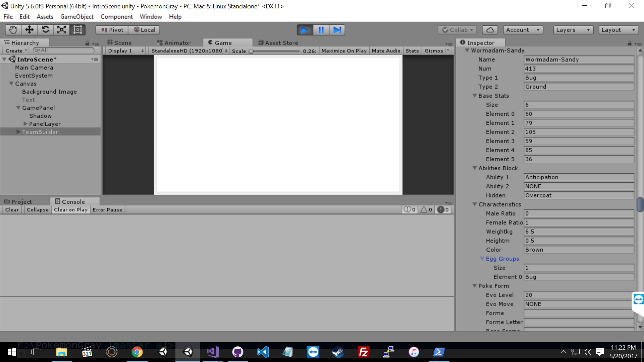
Task: Toggle Mute Audio in Game view
Action: [386, 51]
